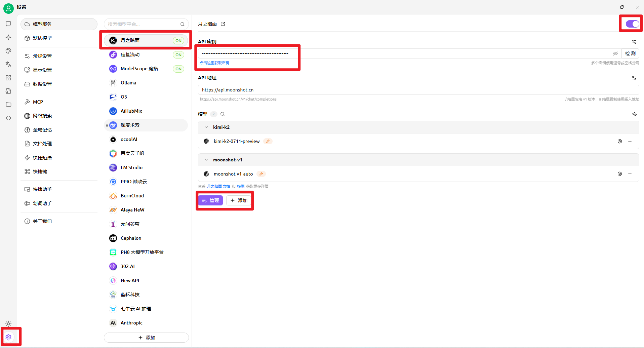Image resolution: width=644 pixels, height=348 pixels.
Task: Open the files folder icon in left rail
Action: pos(8,105)
